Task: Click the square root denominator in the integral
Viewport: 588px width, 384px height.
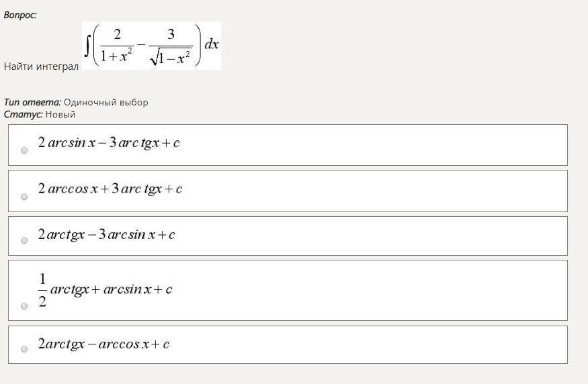Action: [x=171, y=58]
